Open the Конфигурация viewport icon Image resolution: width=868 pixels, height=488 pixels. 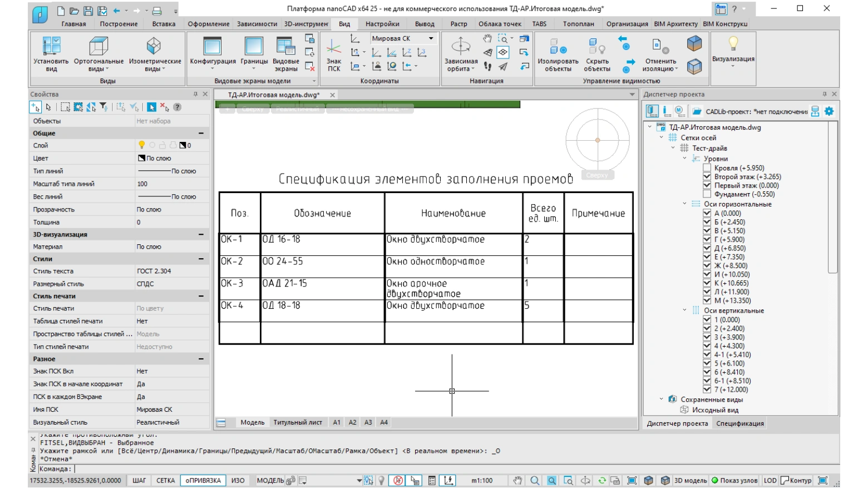coord(213,46)
